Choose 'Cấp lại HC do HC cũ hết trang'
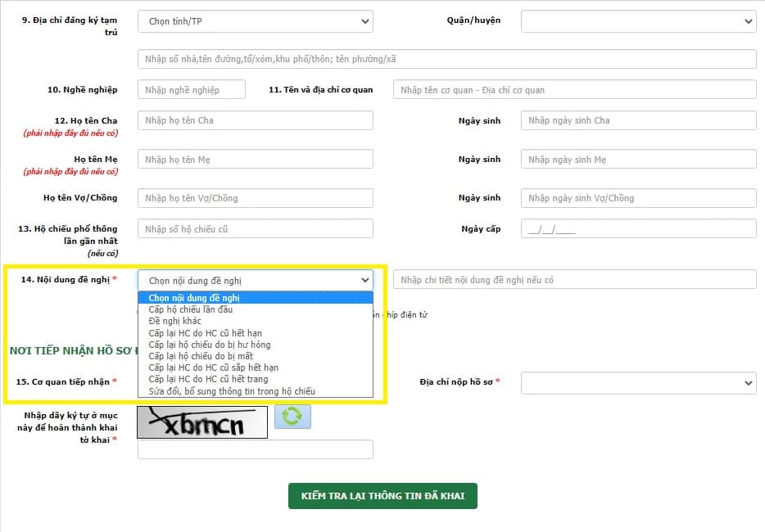 click(207, 380)
